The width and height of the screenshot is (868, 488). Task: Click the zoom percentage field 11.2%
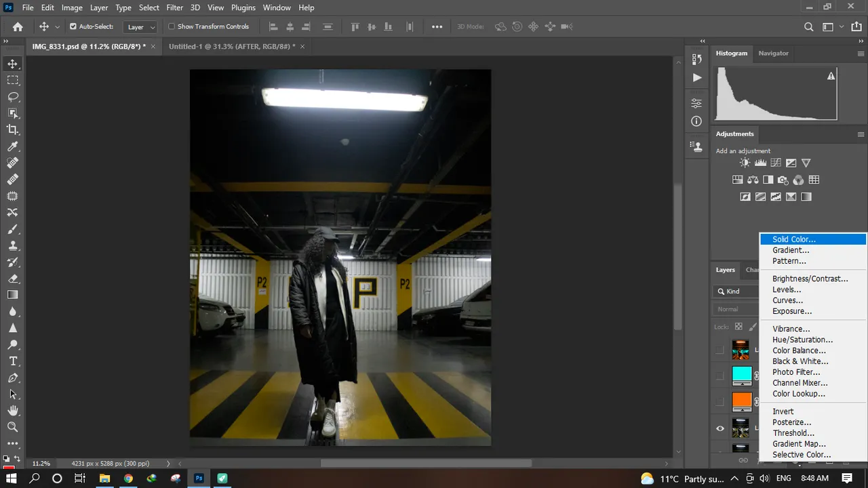[41, 464]
